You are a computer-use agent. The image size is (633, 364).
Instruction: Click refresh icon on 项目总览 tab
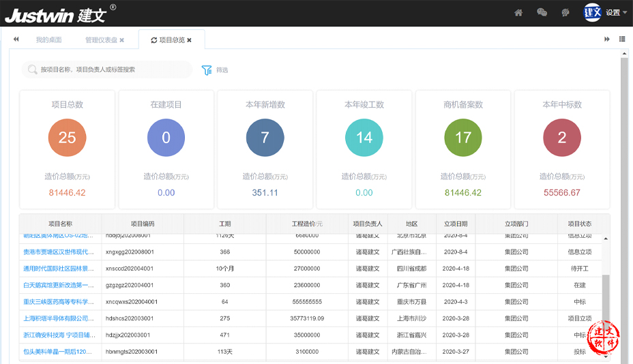coord(153,40)
